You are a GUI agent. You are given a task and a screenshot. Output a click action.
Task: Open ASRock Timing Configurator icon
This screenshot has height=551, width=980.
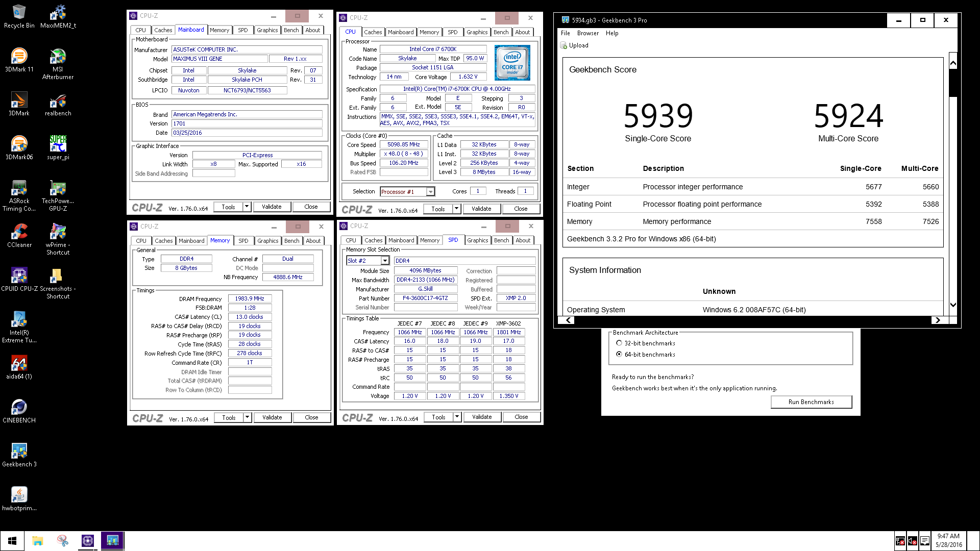pyautogui.click(x=19, y=195)
